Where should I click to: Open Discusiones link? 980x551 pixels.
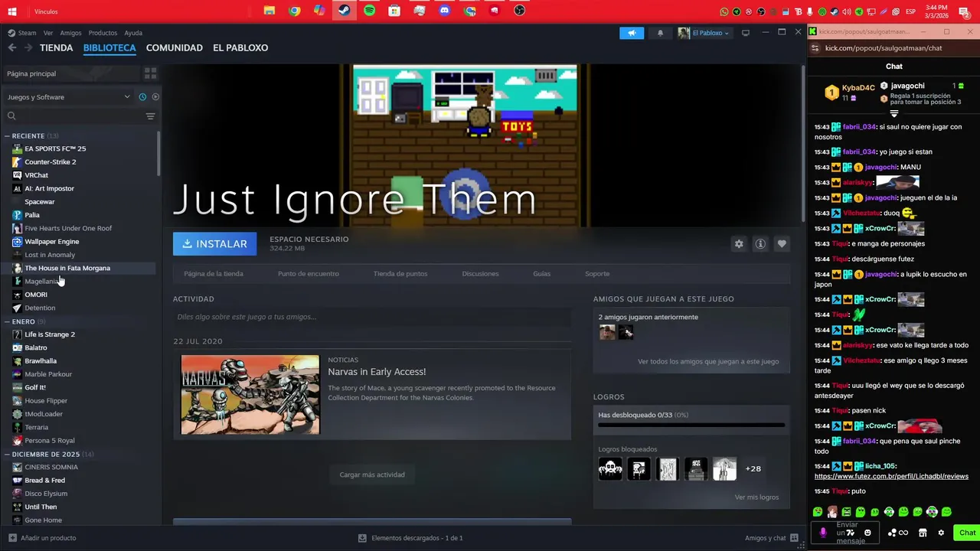coord(481,274)
